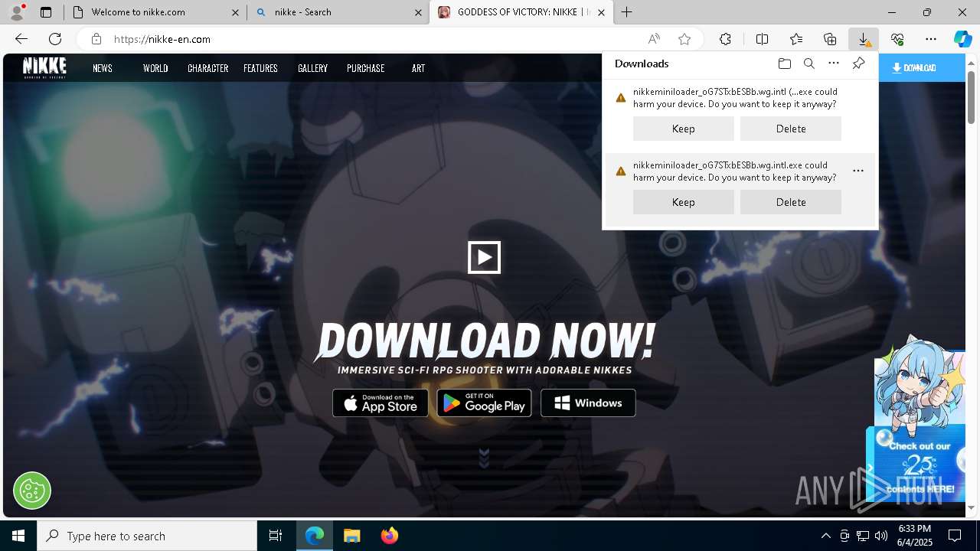
Task: Open the FEATURES menu item
Action: 260,68
